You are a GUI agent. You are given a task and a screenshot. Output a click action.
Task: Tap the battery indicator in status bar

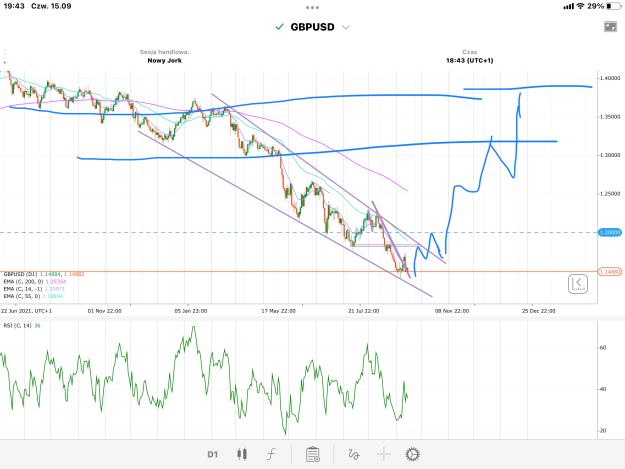pyautogui.click(x=613, y=6)
